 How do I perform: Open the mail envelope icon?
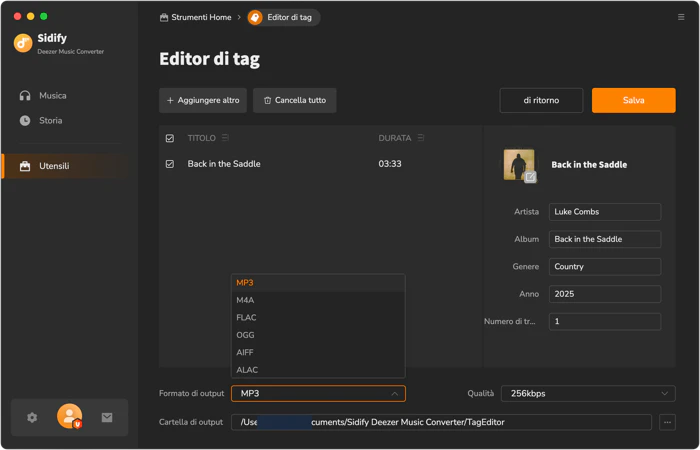click(107, 417)
